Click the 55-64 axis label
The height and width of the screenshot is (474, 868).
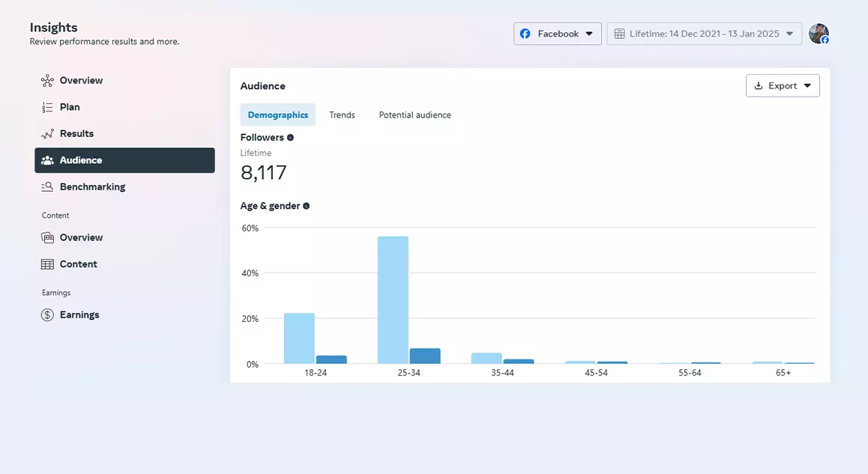point(690,374)
